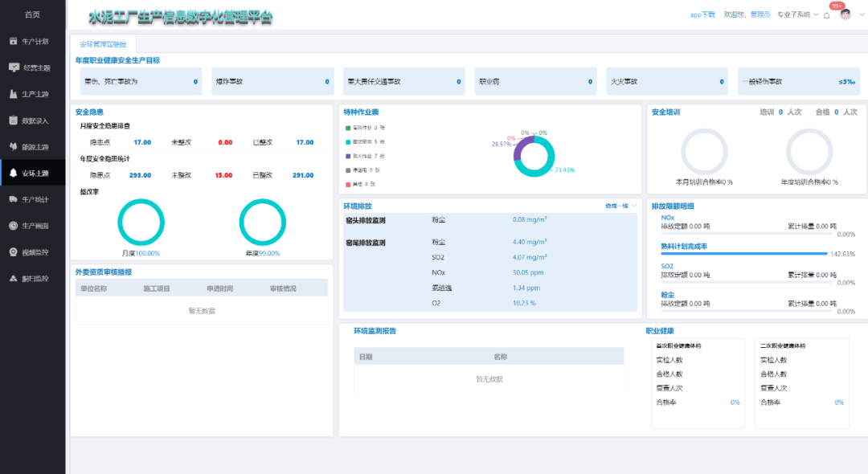The image size is (868, 474).
Task: Click the notification bell in header
Action: 827,15
